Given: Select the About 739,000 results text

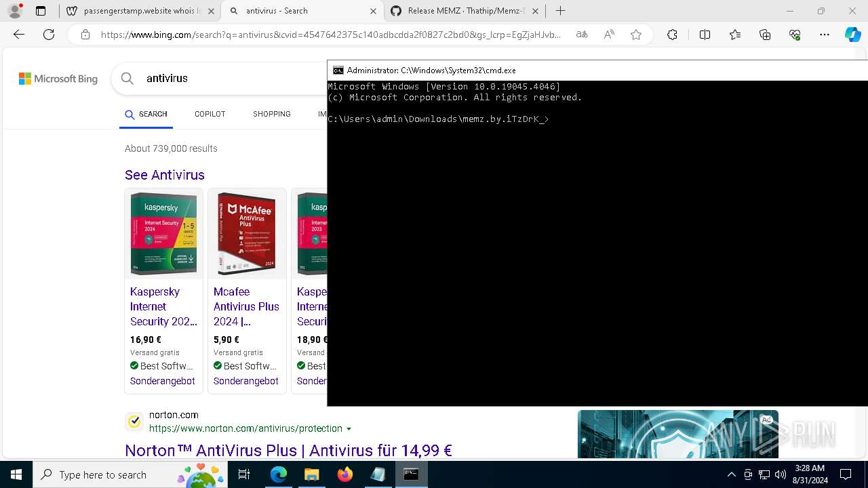Looking at the screenshot, I should tap(171, 148).
